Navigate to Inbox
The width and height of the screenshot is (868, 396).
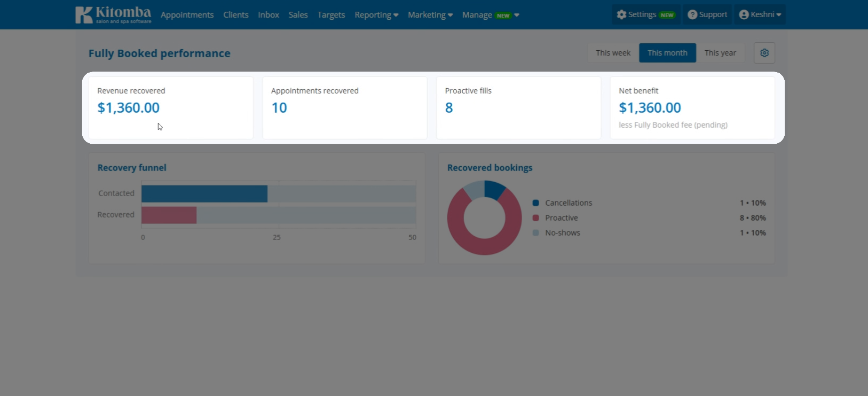(x=269, y=15)
